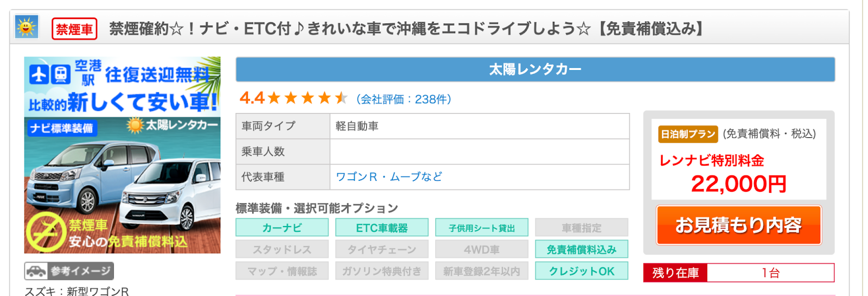Click the rental car promo image
Screen dimensions: 868x296
123,155
